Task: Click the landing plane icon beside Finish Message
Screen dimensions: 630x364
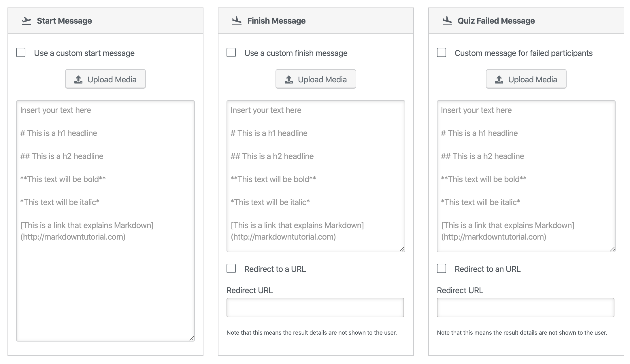Action: coord(237,21)
